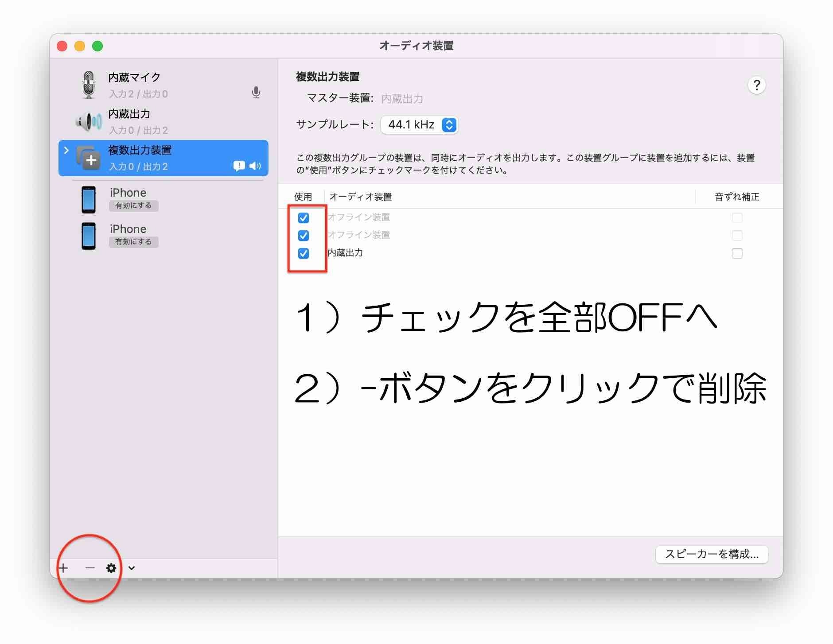833x644 pixels.
Task: Select 複数出力装置 in device list
Action: click(163, 158)
